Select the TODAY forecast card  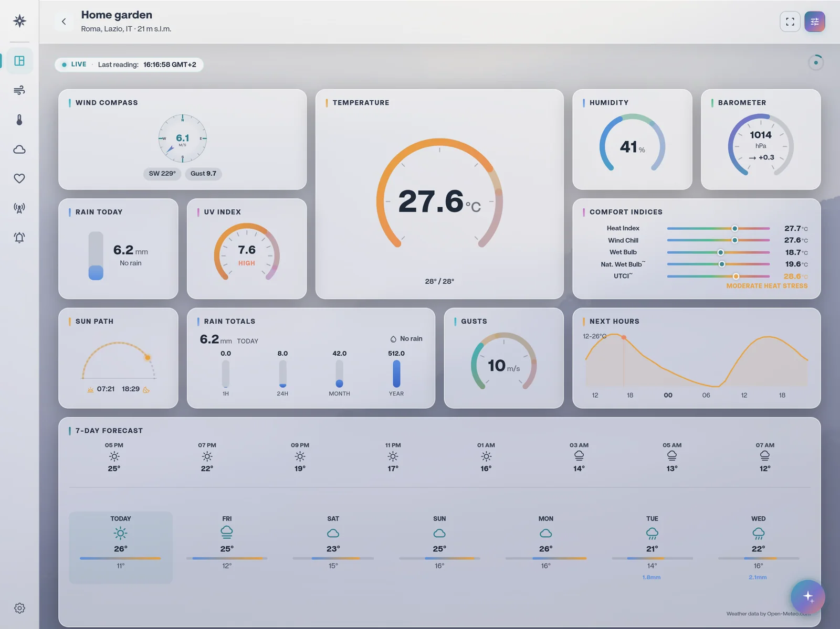[121, 547]
